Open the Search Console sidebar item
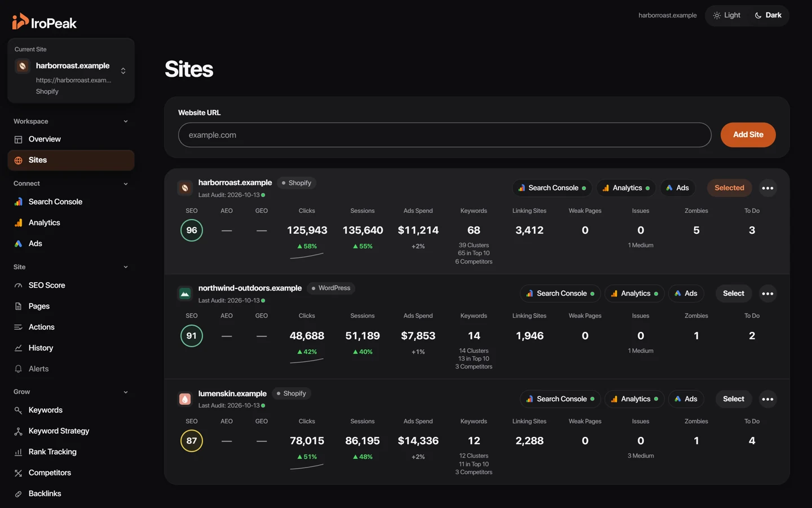The width and height of the screenshot is (812, 508). 71,202
